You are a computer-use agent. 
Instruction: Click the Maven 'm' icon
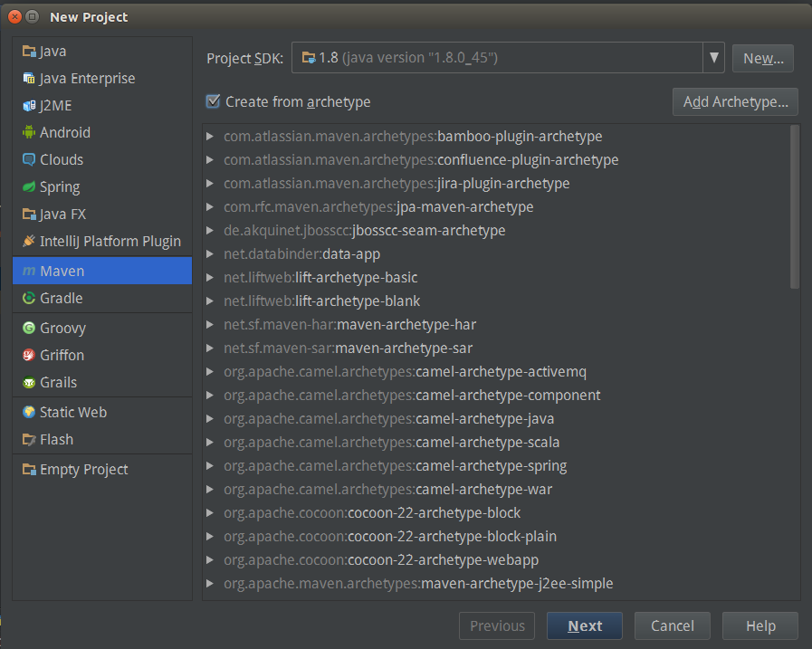click(x=29, y=271)
